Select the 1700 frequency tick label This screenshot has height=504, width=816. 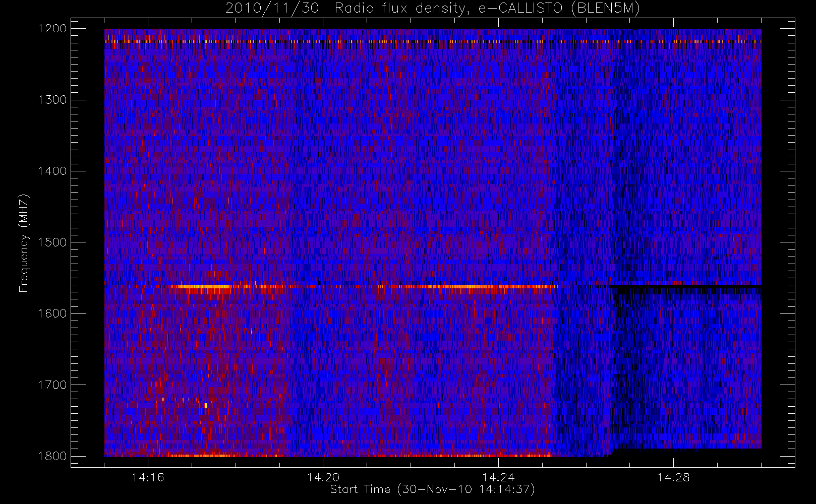[53, 385]
